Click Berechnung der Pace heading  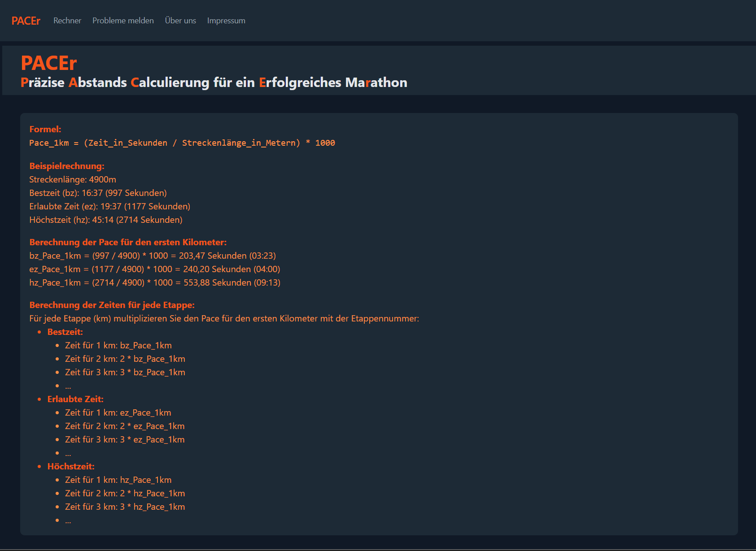click(x=128, y=242)
